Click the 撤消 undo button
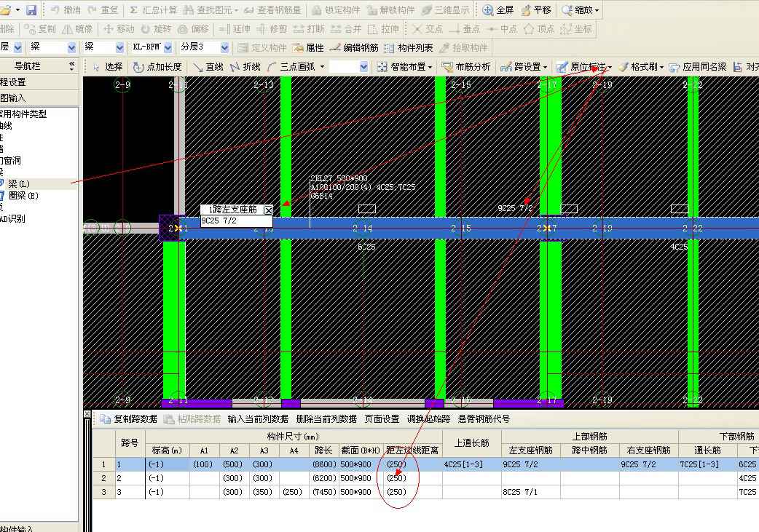The image size is (759, 532). [x=66, y=9]
